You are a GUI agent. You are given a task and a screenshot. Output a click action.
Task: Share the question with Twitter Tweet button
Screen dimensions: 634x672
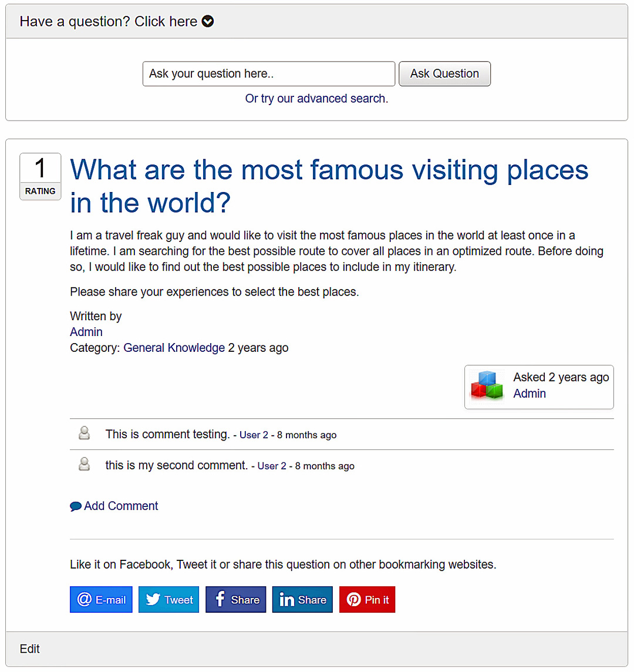pyautogui.click(x=169, y=600)
